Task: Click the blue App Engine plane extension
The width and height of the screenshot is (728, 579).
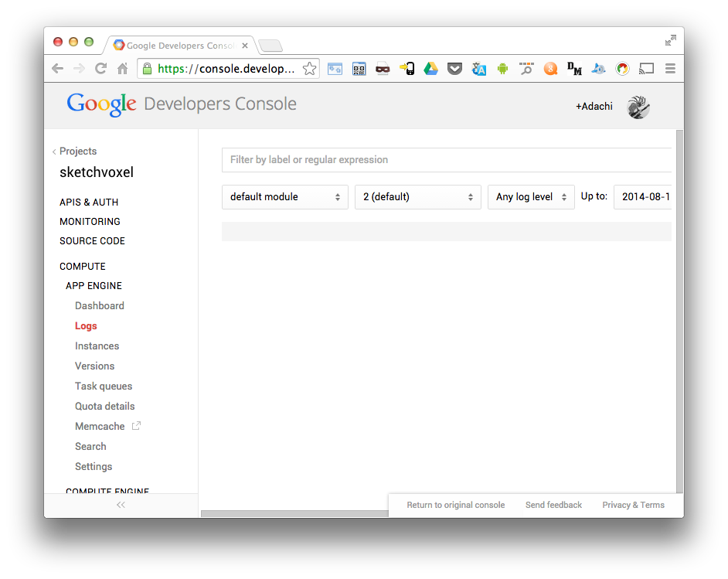Action: pos(598,69)
